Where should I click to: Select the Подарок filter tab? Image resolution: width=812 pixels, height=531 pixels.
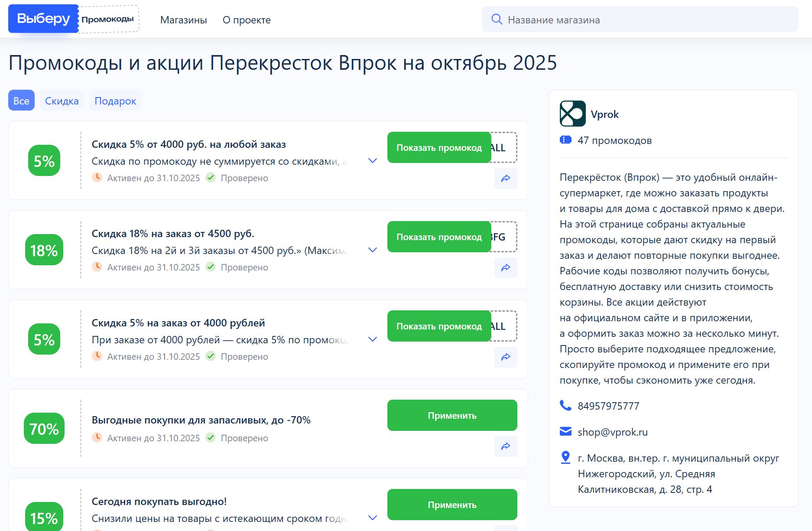[x=115, y=101]
